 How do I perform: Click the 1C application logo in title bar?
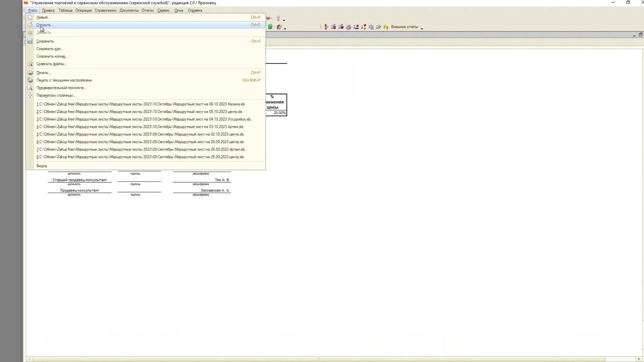[x=26, y=3]
